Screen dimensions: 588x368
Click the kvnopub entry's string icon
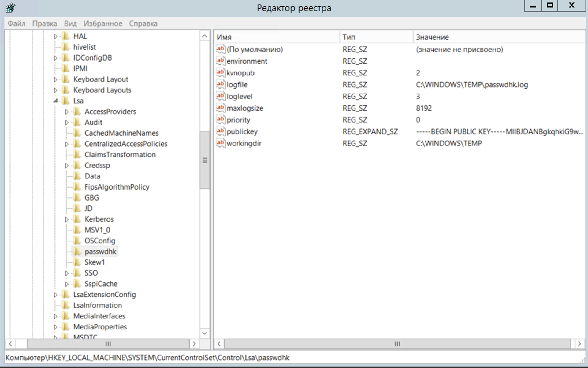click(x=220, y=73)
